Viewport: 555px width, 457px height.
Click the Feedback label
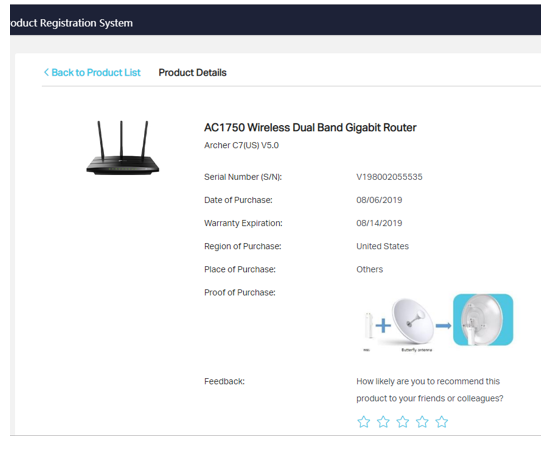[224, 381]
